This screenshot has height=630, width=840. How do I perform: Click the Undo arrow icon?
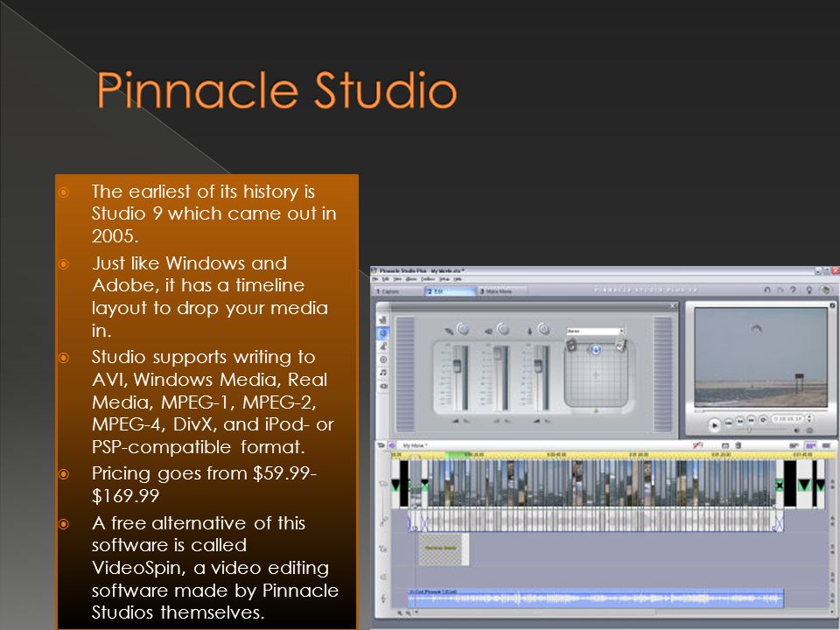pyautogui.click(x=766, y=290)
